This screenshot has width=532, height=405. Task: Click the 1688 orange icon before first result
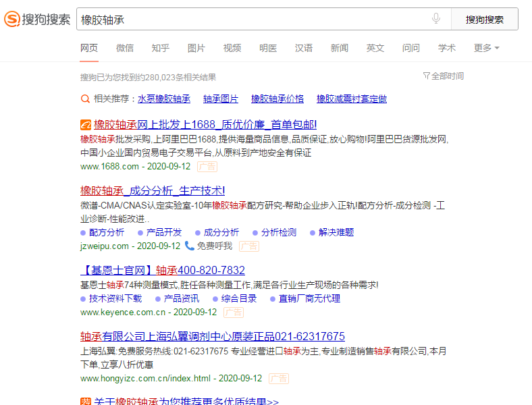(85, 125)
